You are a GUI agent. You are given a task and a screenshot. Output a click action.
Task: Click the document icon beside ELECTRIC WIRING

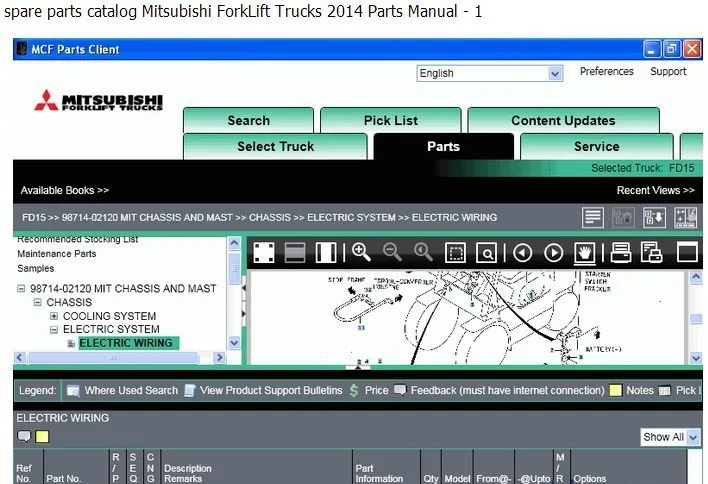point(71,344)
